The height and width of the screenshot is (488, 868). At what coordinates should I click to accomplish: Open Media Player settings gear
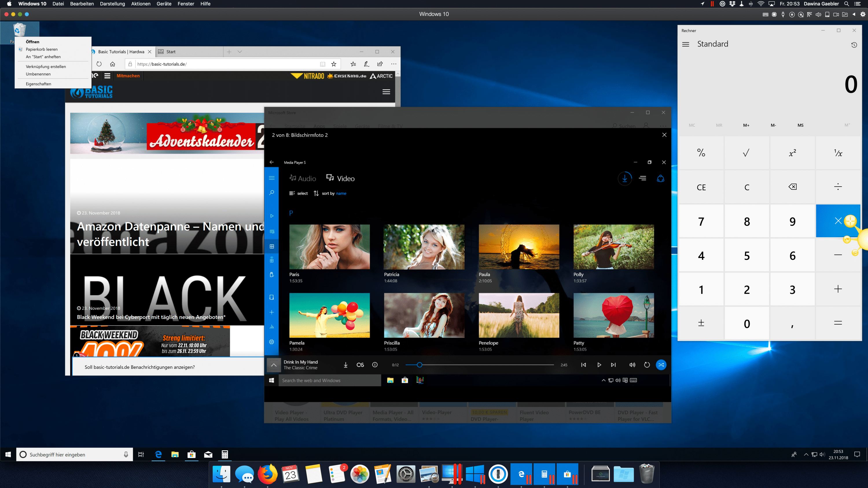271,342
